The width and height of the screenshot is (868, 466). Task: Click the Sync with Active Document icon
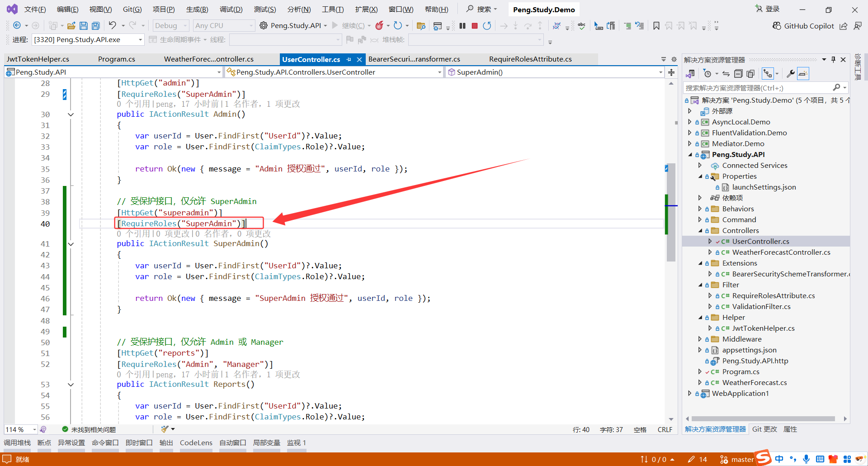[x=726, y=74]
